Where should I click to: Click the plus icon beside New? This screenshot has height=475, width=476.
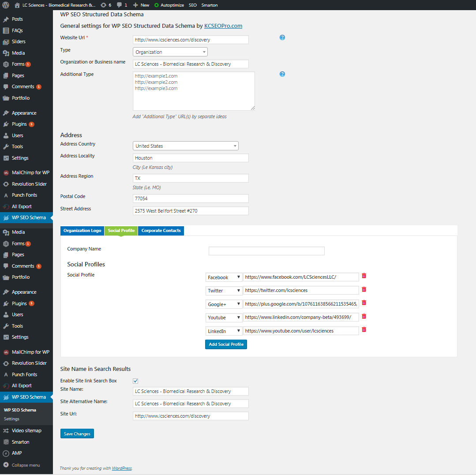click(135, 5)
